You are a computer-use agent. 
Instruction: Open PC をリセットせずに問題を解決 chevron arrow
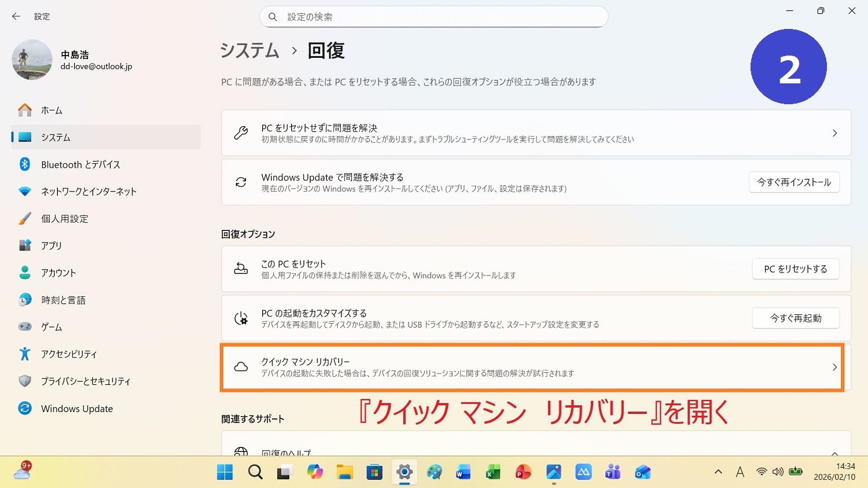tap(834, 133)
